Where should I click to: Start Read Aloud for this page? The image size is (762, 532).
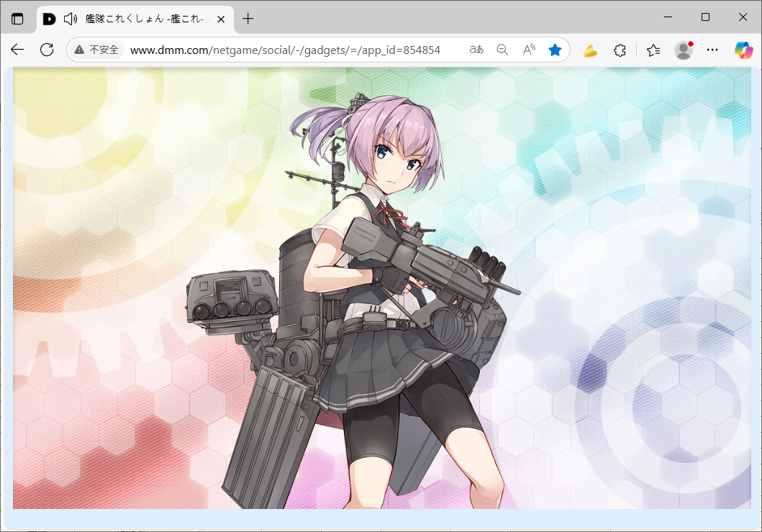529,50
